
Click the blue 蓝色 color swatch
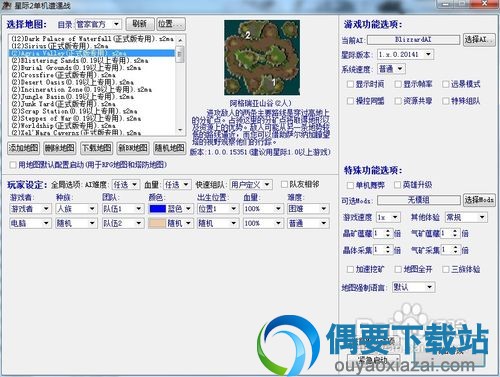click(x=157, y=209)
